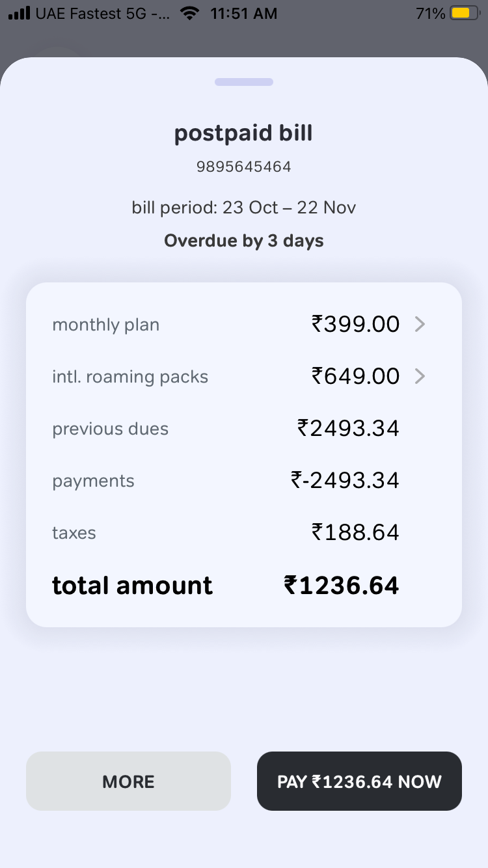Tap the payments amount ₹-2493.34
488x868 pixels.
[x=345, y=480]
